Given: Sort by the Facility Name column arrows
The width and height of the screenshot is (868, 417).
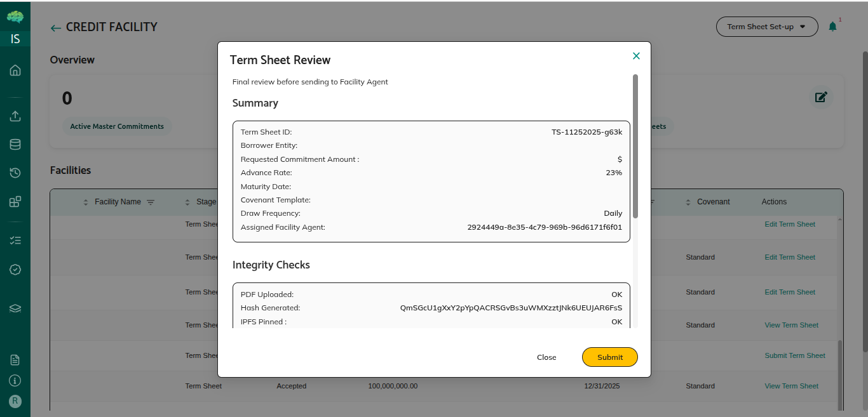Looking at the screenshot, I should click(x=86, y=202).
